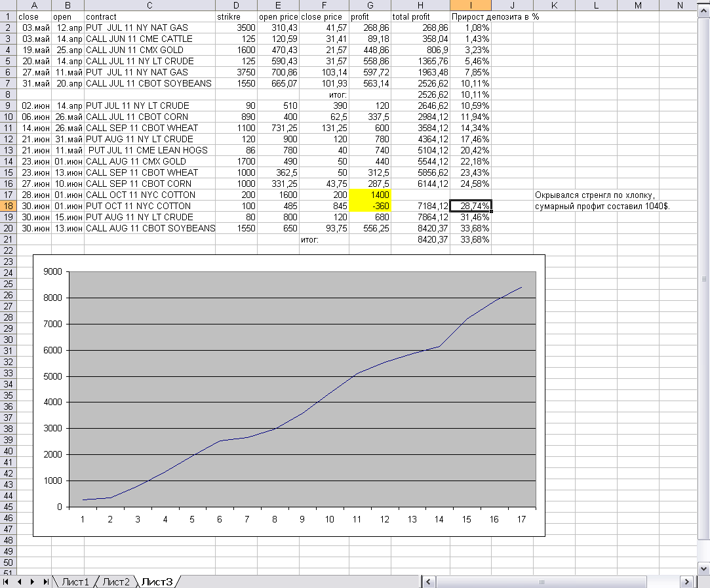710x588 pixels.
Task: Click vertical scrollbar up arrow
Action: coord(704,12)
